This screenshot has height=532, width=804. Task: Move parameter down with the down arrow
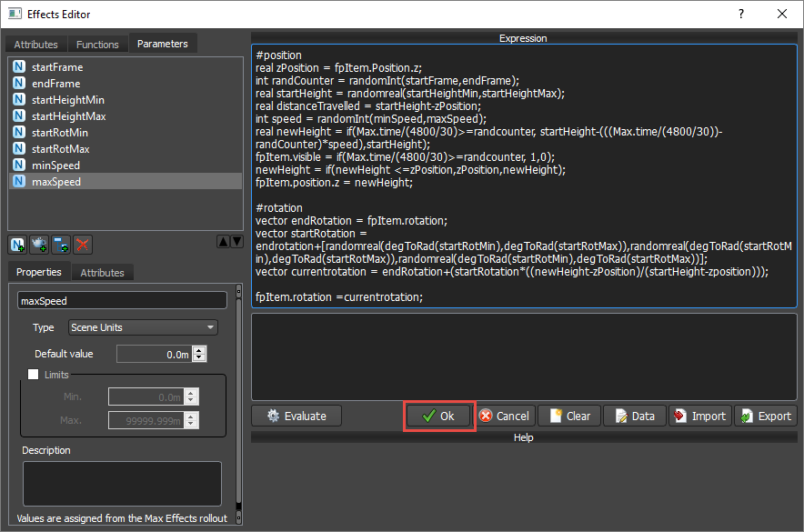pyautogui.click(x=236, y=242)
